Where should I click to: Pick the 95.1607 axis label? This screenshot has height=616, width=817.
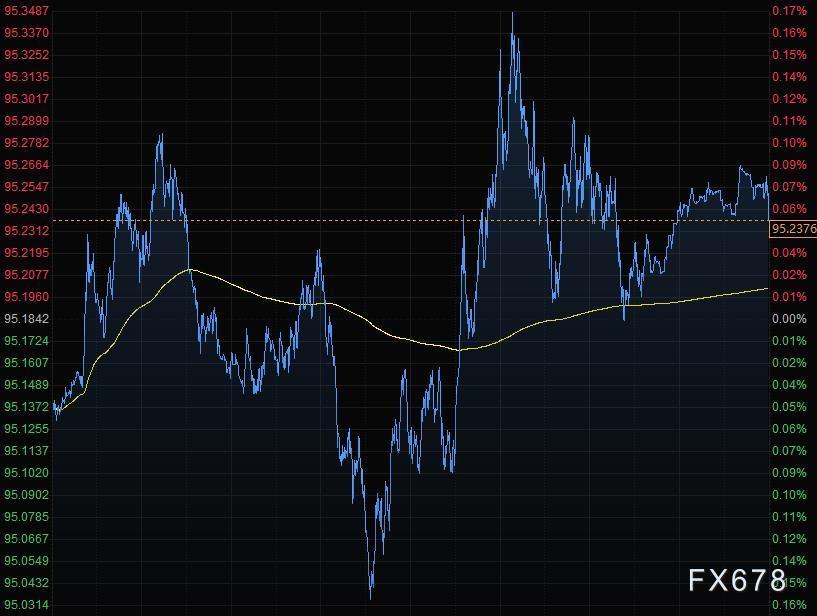tap(27, 363)
